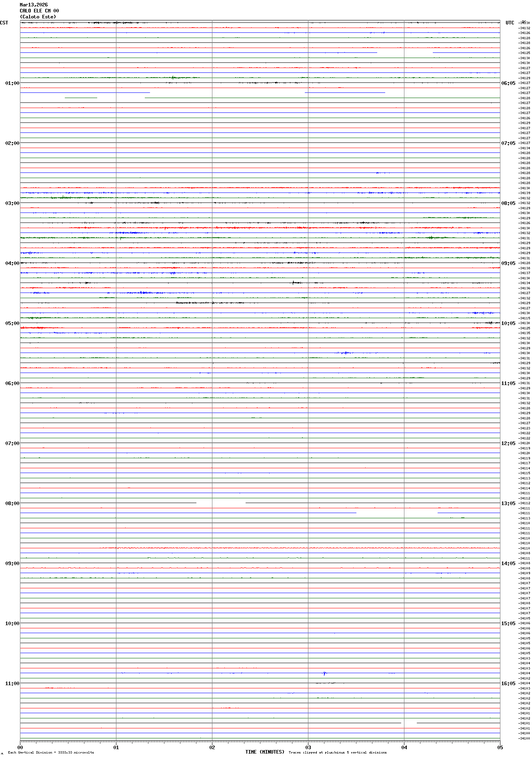Select the 06:05 UTC time marker
532x758 pixels.
508,83
